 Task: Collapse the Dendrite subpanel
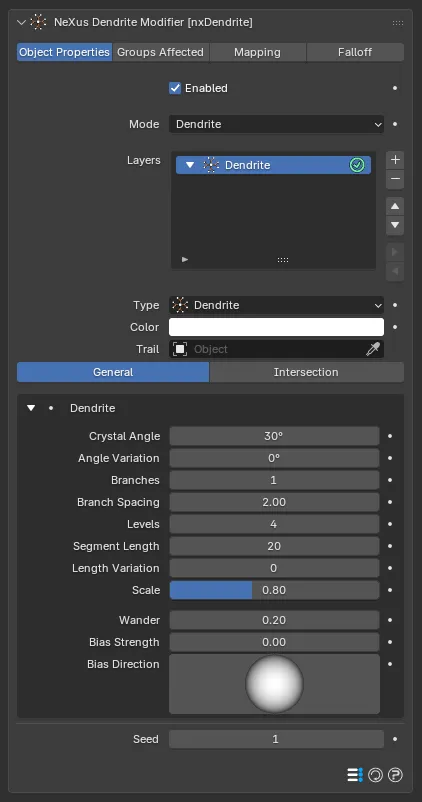32,408
